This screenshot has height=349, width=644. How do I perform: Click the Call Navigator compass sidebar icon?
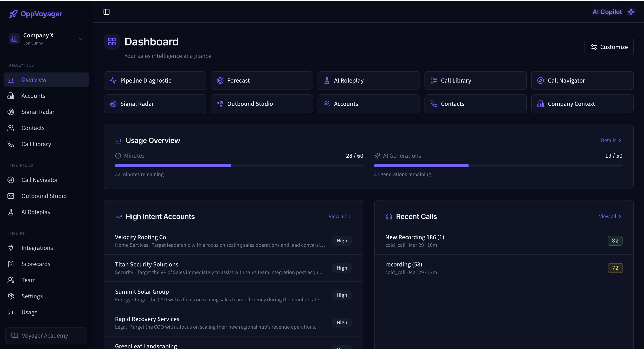(x=11, y=180)
